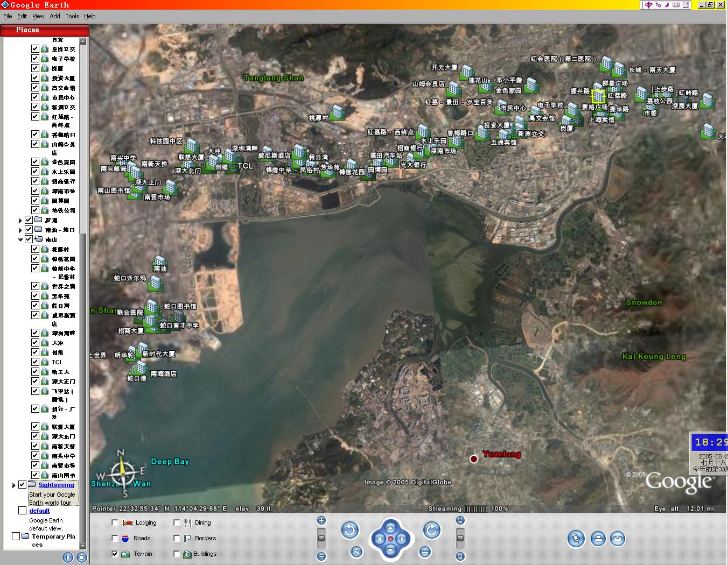Viewport: 728px width, 565px height.
Task: Expand the 罗湖 folder
Action: [x=20, y=220]
